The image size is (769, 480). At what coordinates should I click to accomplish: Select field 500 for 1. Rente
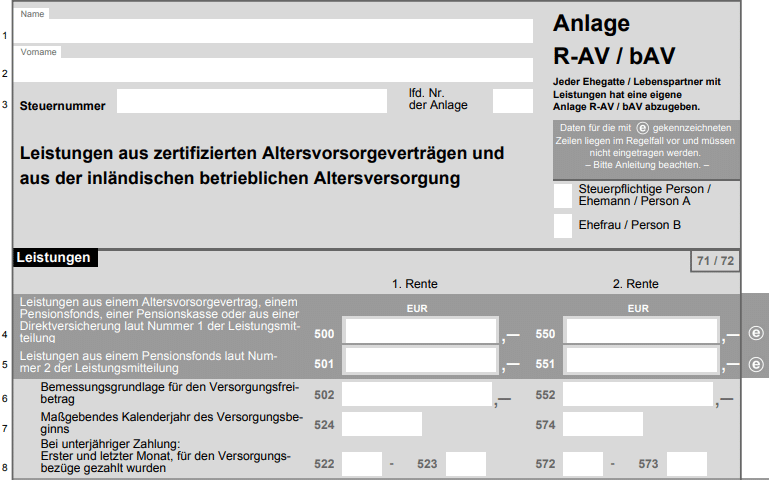(x=420, y=332)
